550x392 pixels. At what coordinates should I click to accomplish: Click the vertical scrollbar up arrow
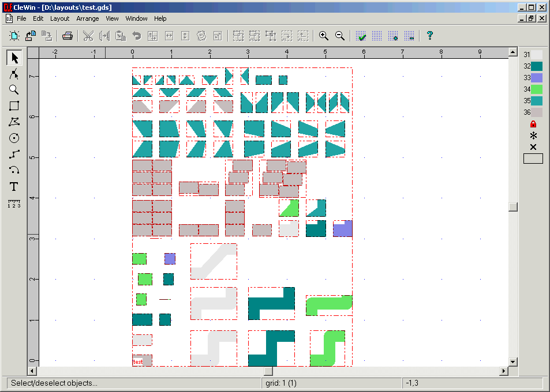click(x=513, y=52)
